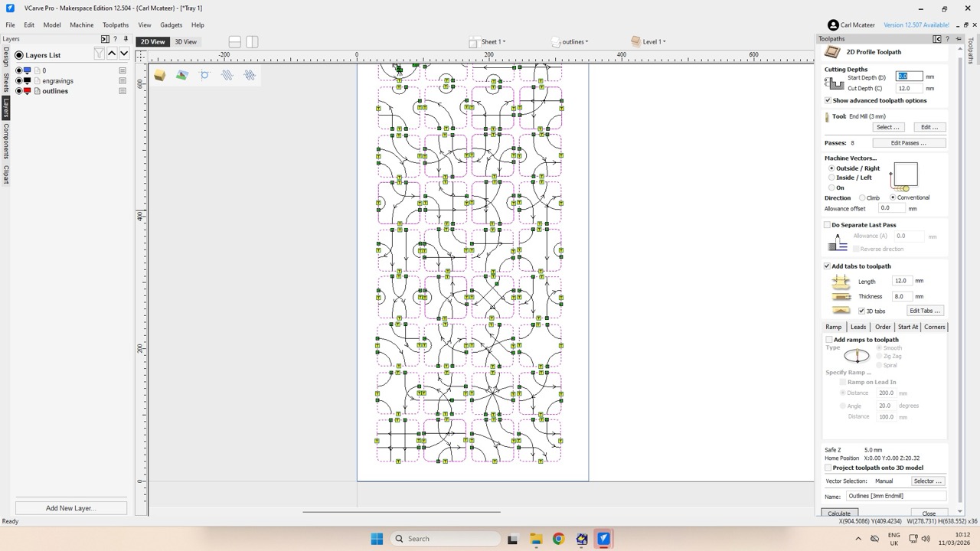The height and width of the screenshot is (551, 980).
Task: Hide the outlines layer
Action: click(19, 91)
